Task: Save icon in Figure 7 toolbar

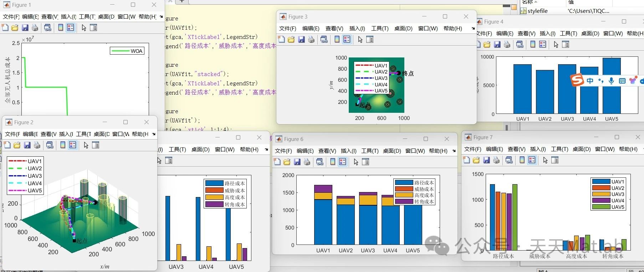Action: [x=486, y=160]
